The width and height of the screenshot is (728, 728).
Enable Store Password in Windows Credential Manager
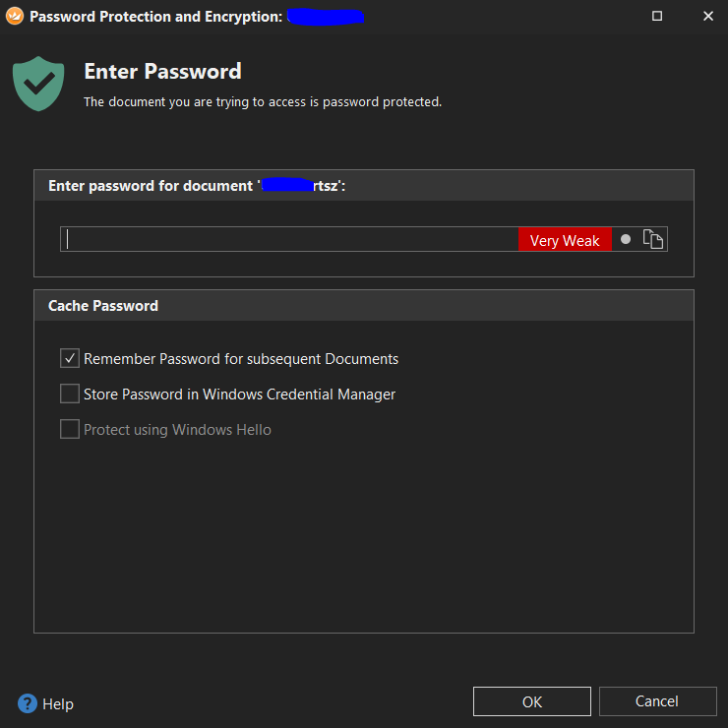click(70, 394)
